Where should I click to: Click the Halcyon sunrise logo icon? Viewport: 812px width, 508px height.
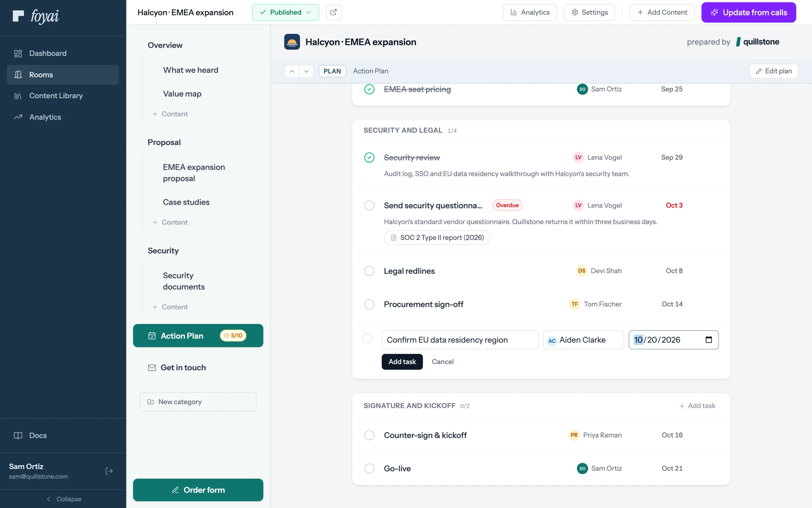click(x=292, y=42)
